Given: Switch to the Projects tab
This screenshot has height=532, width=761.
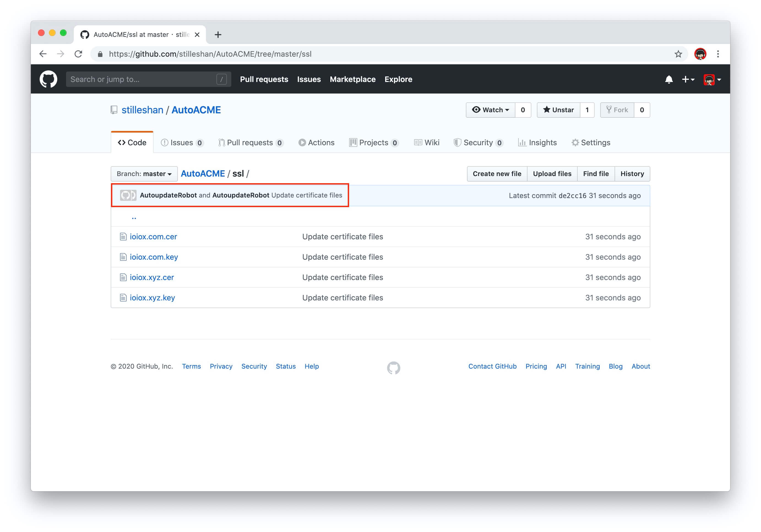Looking at the screenshot, I should click(374, 142).
